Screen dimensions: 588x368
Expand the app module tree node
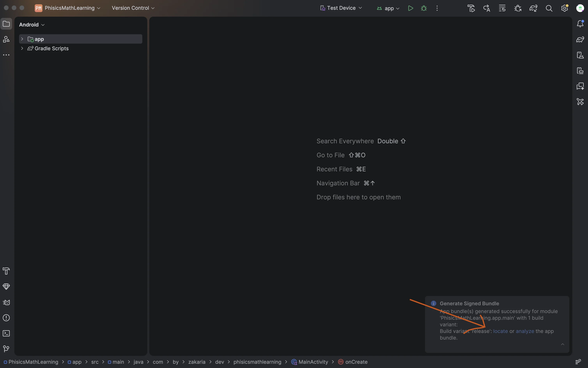pyautogui.click(x=22, y=39)
